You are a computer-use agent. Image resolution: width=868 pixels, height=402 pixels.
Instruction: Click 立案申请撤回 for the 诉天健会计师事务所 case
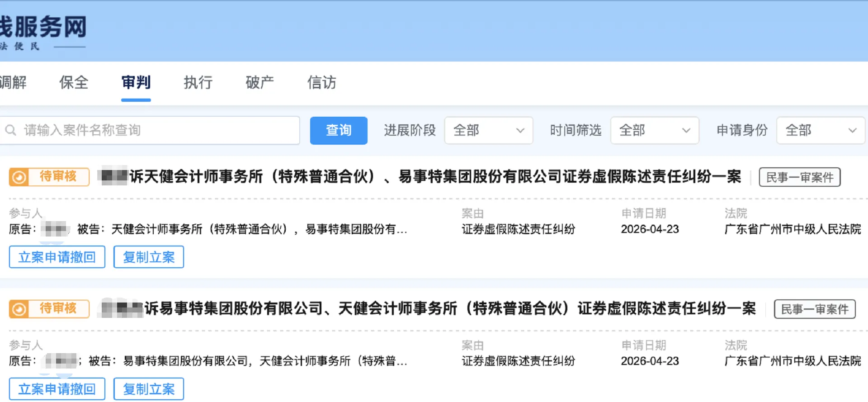(57, 257)
